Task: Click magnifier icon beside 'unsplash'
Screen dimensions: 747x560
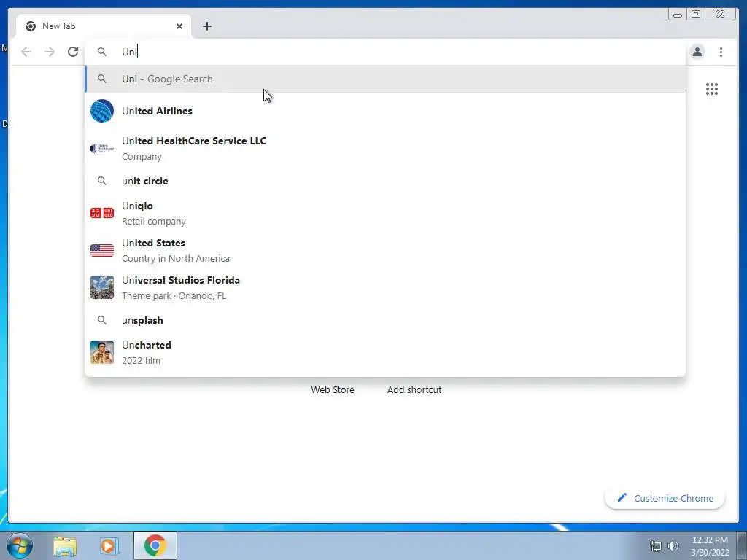Action: click(102, 320)
